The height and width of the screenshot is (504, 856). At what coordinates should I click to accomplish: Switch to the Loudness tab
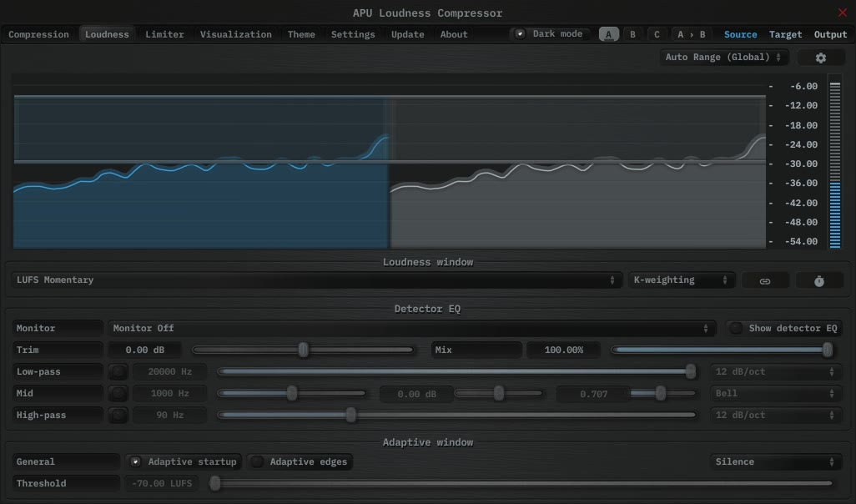tap(107, 34)
